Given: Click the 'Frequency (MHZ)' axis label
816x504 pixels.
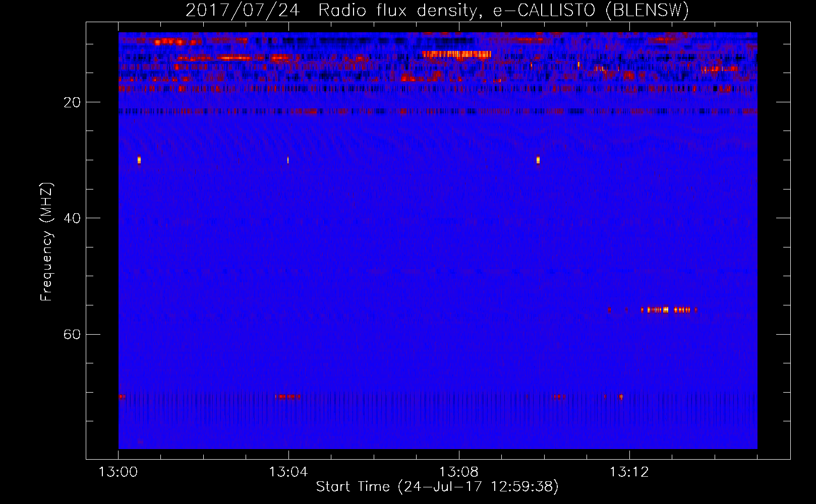Looking at the screenshot, I should tap(46, 242).
